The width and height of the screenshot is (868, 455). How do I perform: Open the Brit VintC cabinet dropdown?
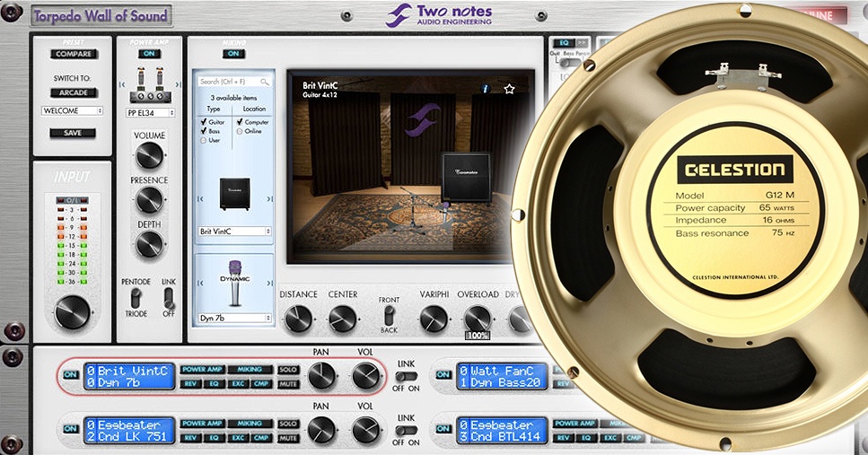click(x=234, y=232)
